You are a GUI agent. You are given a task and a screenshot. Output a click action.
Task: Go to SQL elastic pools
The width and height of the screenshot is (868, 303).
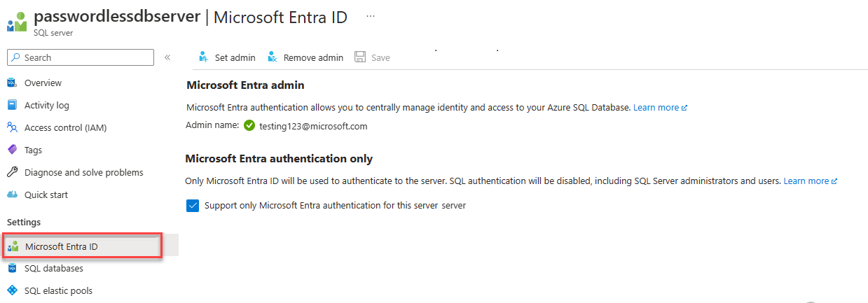pyautogui.click(x=58, y=290)
